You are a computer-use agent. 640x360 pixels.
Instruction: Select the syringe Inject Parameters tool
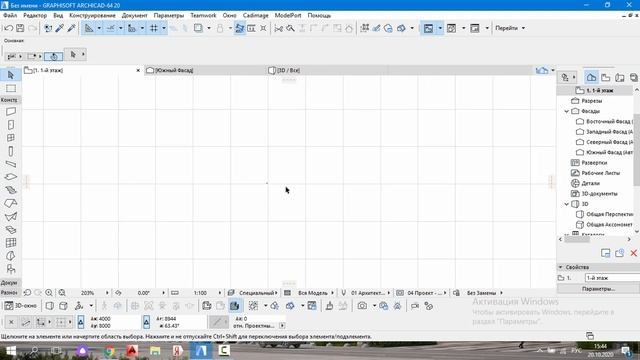click(x=71, y=28)
